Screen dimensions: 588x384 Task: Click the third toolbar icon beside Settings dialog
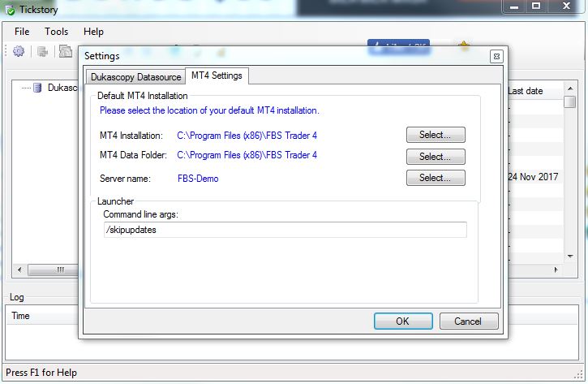tap(66, 51)
